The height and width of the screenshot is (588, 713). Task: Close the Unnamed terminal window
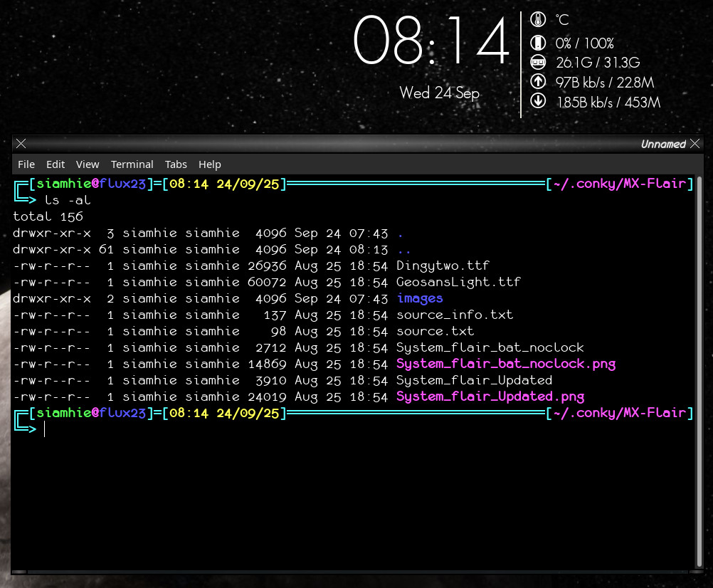pyautogui.click(x=694, y=144)
